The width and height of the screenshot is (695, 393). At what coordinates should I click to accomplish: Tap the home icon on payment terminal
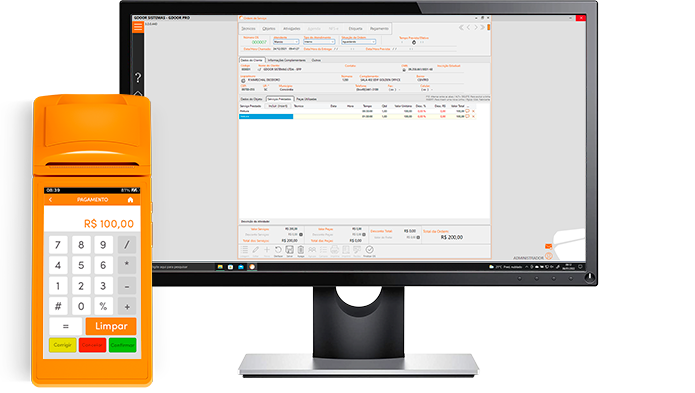click(130, 200)
